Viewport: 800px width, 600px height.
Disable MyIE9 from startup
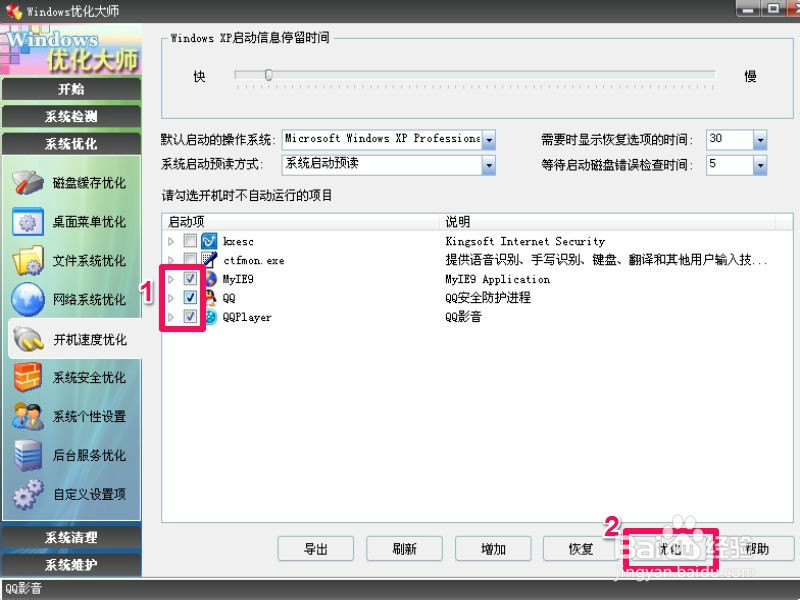pyautogui.click(x=189, y=279)
